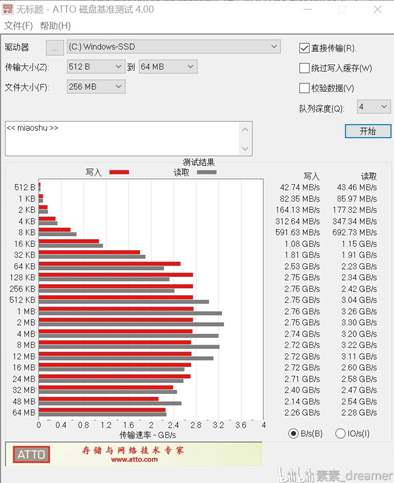Open the 256 MB file size dropdown

coord(96,87)
